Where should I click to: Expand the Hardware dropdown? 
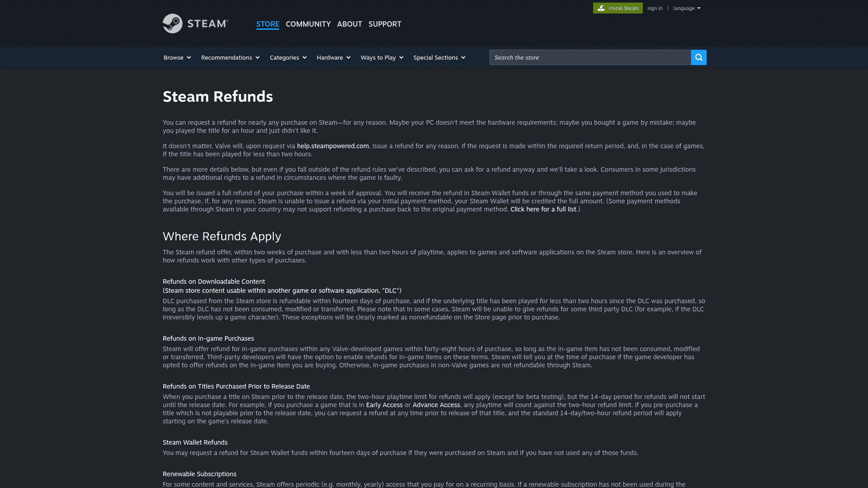(x=334, y=57)
